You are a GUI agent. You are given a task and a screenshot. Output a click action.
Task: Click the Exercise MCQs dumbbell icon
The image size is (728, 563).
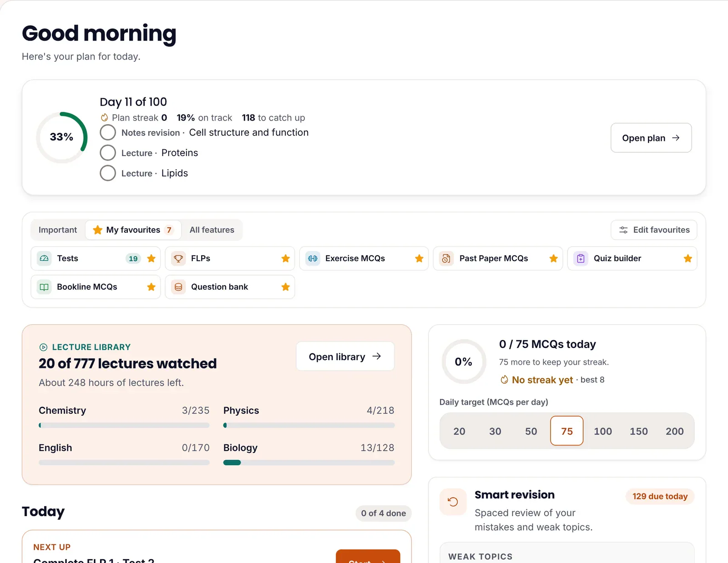pos(313,258)
